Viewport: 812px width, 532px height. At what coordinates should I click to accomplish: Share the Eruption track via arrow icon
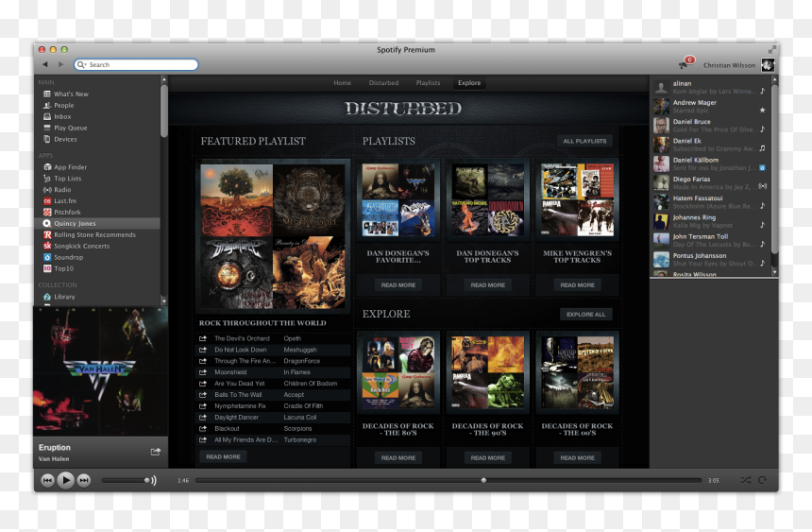(x=156, y=452)
